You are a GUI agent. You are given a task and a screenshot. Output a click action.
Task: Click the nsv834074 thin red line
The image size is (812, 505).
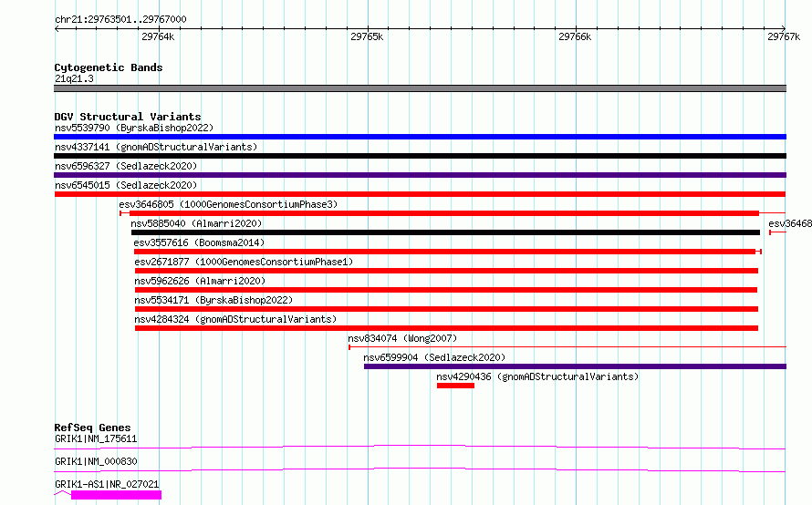click(567, 346)
